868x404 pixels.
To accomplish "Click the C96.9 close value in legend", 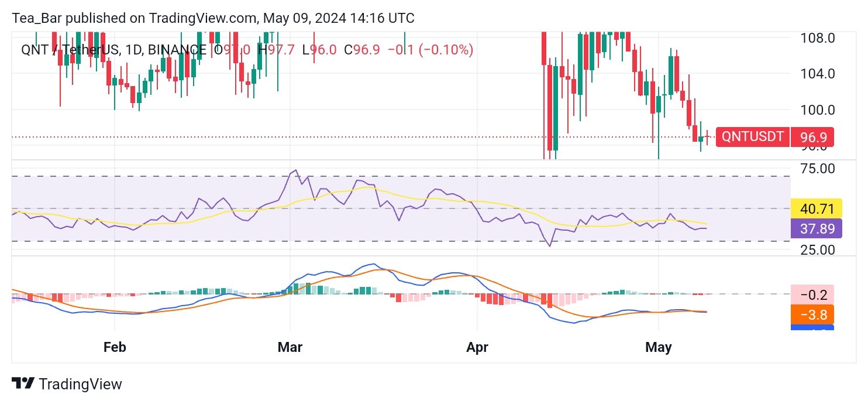I will click(362, 50).
